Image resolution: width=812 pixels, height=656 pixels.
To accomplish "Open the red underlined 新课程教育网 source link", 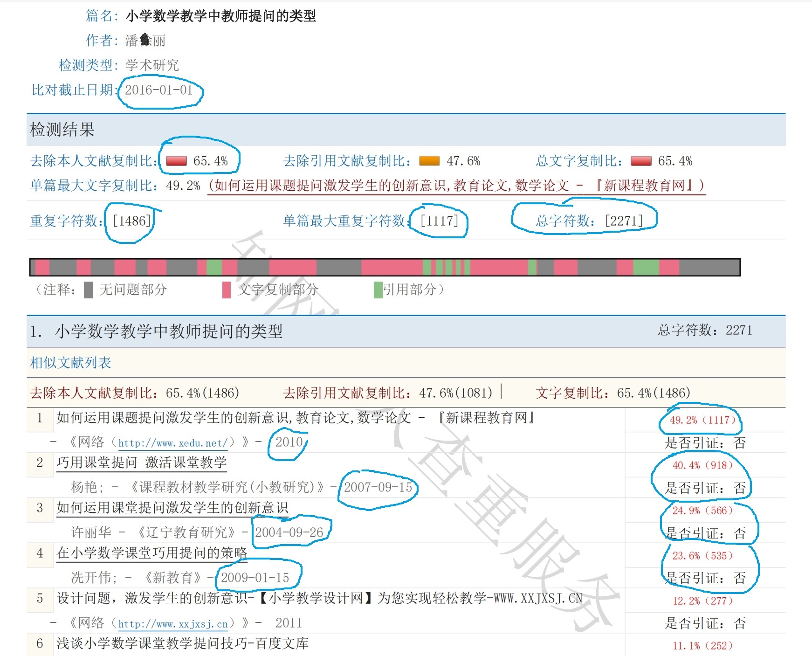I will pos(456,186).
